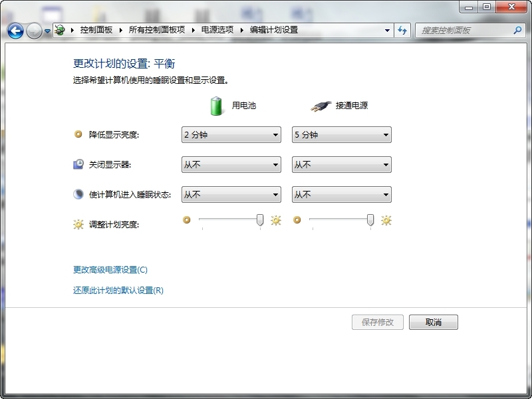Click the greyed Forward arrow button

[34, 31]
